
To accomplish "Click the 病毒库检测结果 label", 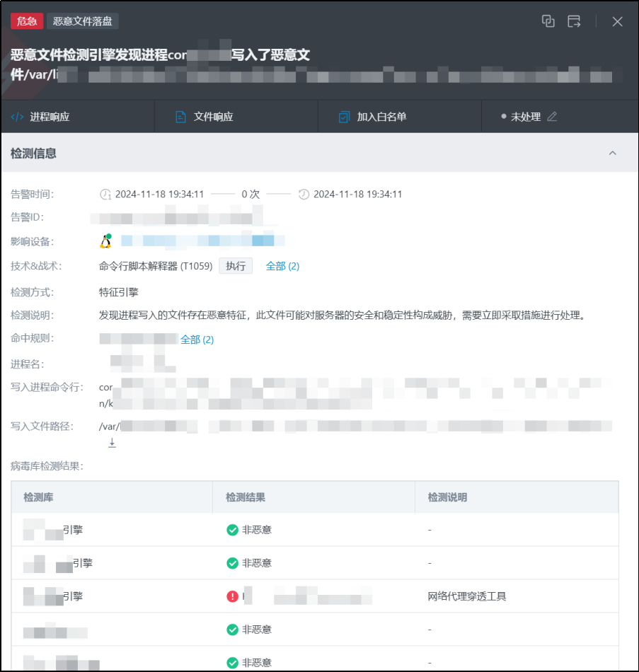I will pos(47,466).
